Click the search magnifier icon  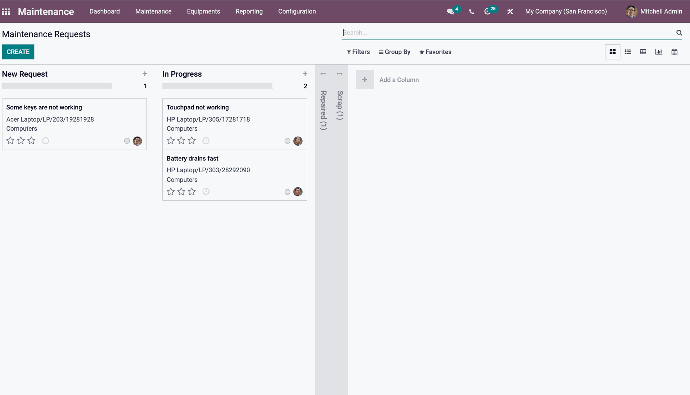coord(679,33)
